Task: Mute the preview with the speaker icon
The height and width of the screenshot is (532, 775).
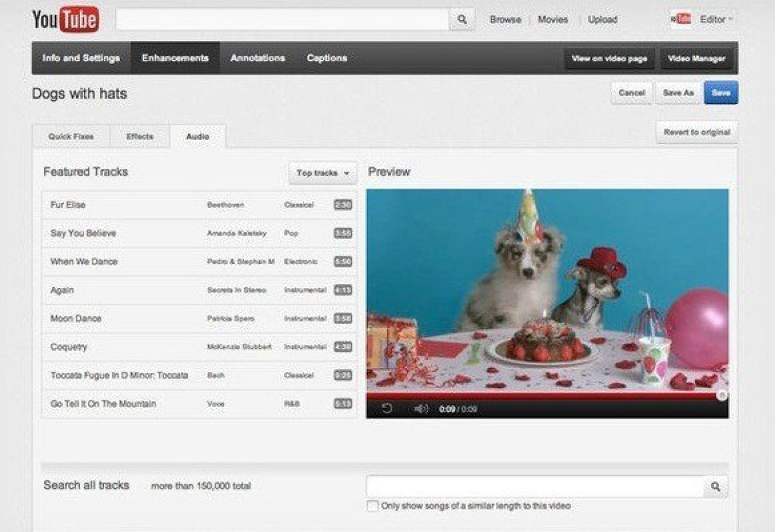Action: (x=421, y=409)
